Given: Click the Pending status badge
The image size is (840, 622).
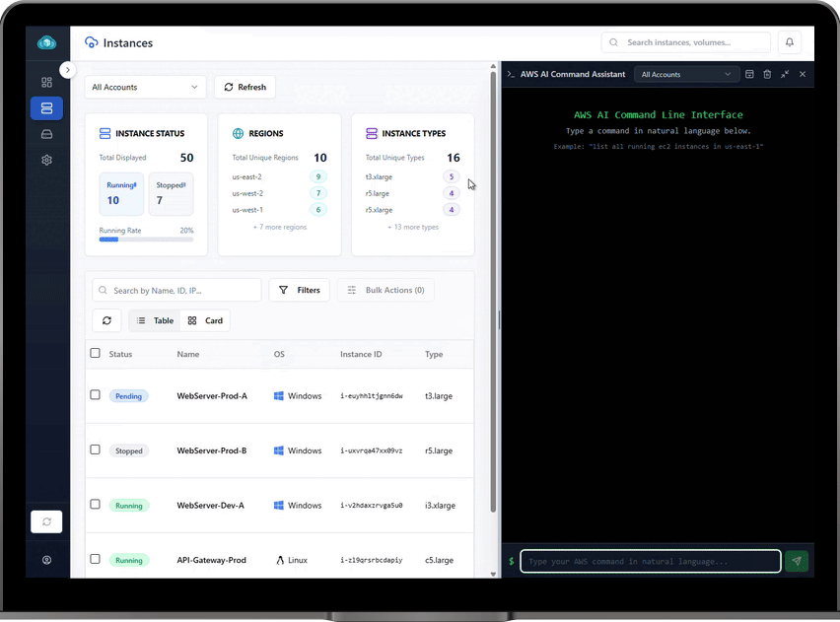Looking at the screenshot, I should point(128,396).
